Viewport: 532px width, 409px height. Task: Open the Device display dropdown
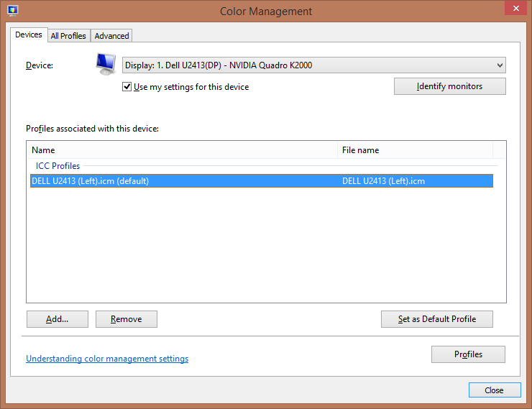[x=314, y=65]
